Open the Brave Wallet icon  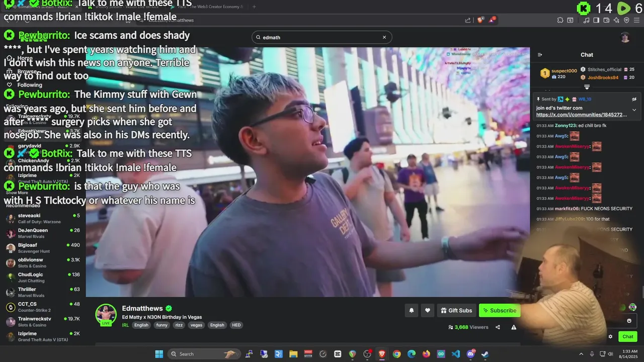(606, 20)
